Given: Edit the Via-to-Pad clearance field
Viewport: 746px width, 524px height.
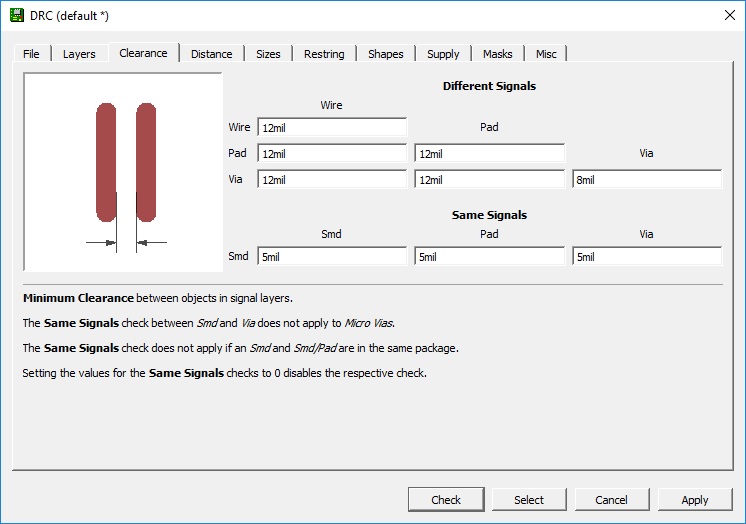Looking at the screenshot, I should point(490,180).
